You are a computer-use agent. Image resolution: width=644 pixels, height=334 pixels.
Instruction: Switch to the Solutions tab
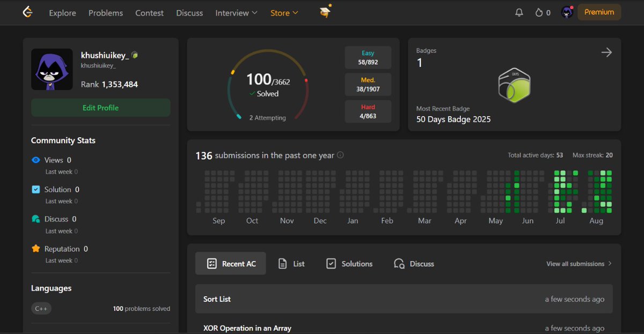click(x=349, y=264)
